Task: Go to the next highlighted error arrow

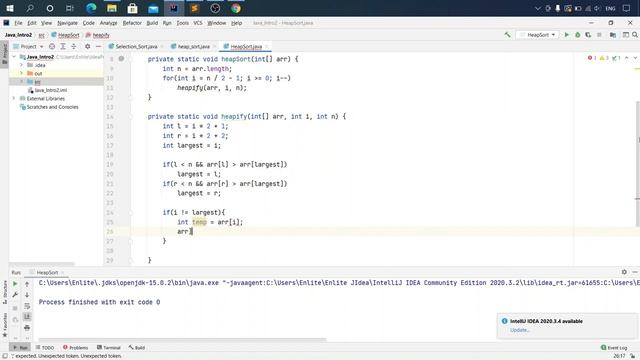Action: tap(635, 58)
